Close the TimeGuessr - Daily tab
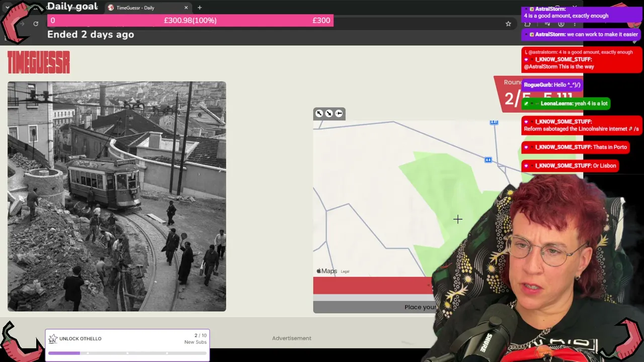This screenshot has width=644, height=362. click(x=186, y=8)
